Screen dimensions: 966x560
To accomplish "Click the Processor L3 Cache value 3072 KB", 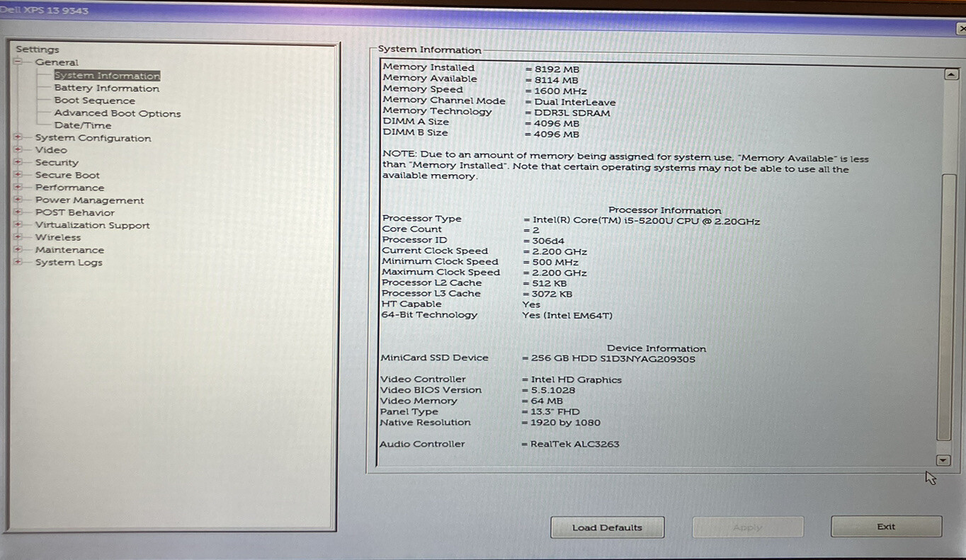I will click(552, 294).
